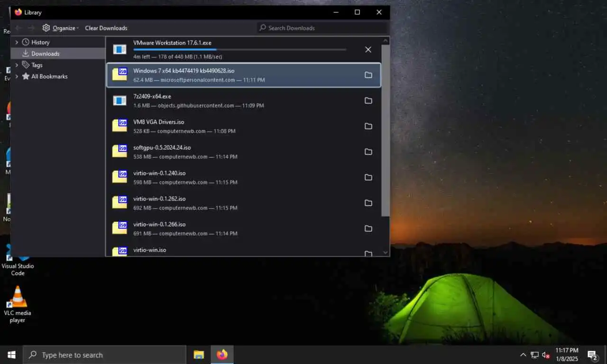
Task: Open network status tray icon
Action: pyautogui.click(x=534, y=355)
